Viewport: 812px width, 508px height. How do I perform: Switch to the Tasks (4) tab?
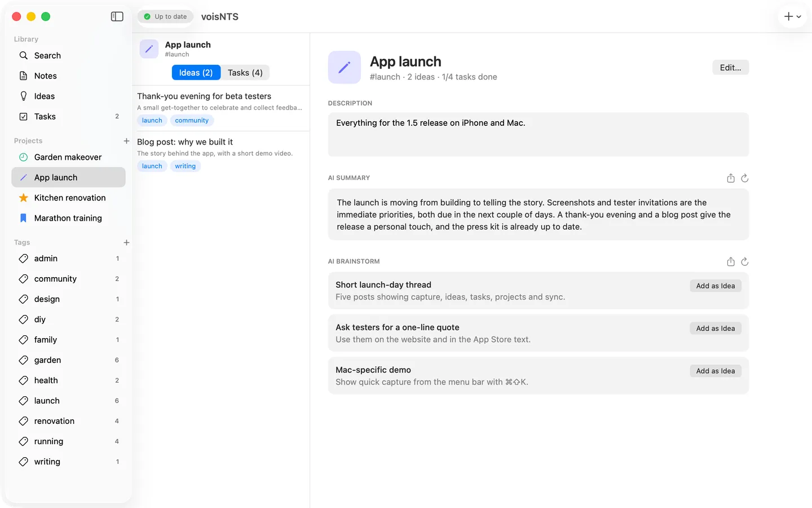(245, 72)
